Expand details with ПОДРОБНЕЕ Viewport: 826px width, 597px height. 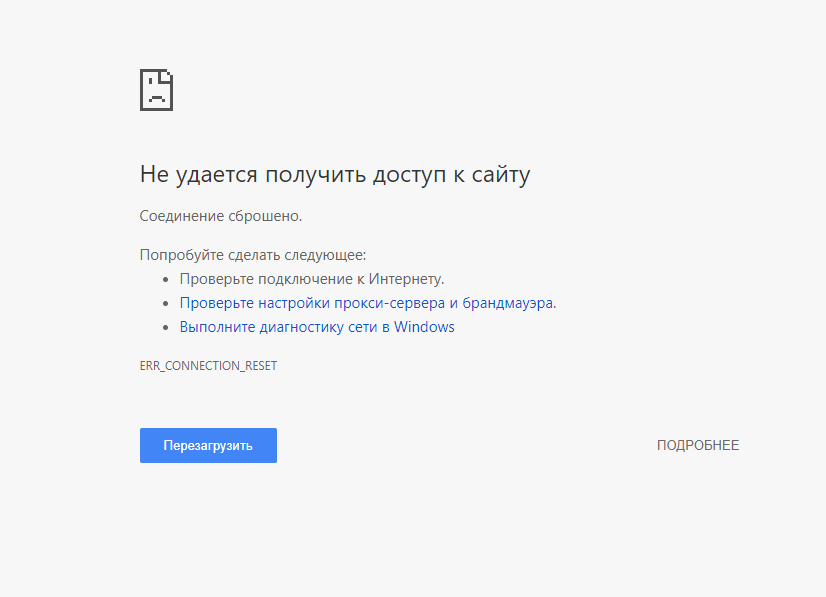(x=698, y=445)
